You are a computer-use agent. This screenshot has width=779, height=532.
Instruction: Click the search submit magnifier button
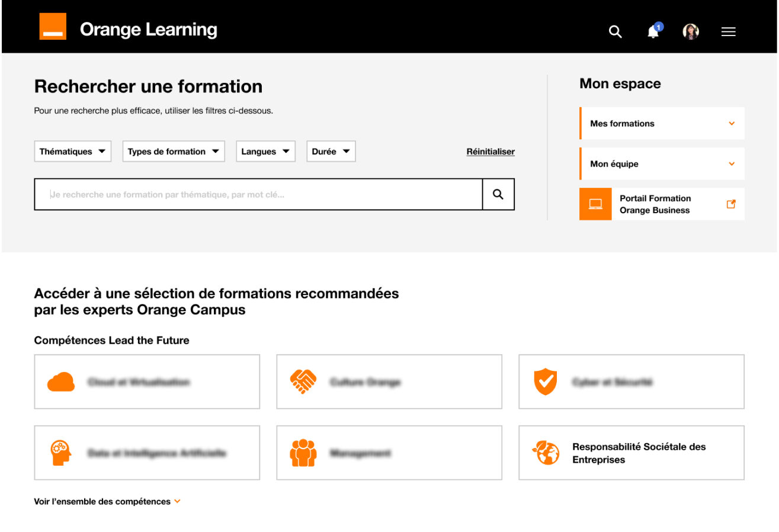pyautogui.click(x=498, y=194)
